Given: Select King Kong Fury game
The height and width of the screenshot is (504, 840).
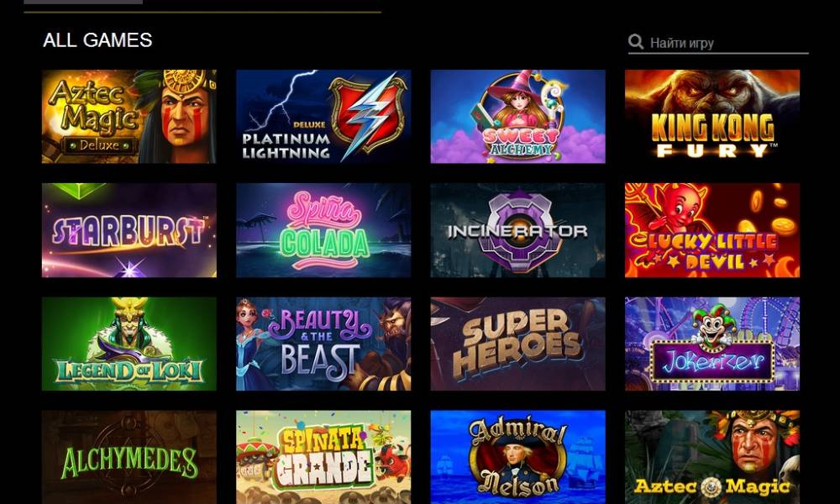Looking at the screenshot, I should pyautogui.click(x=712, y=116).
